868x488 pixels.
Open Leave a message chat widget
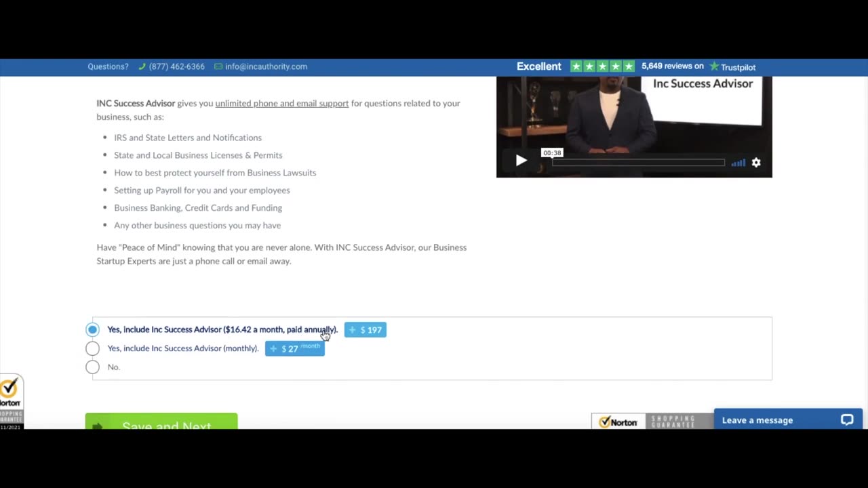(788, 420)
